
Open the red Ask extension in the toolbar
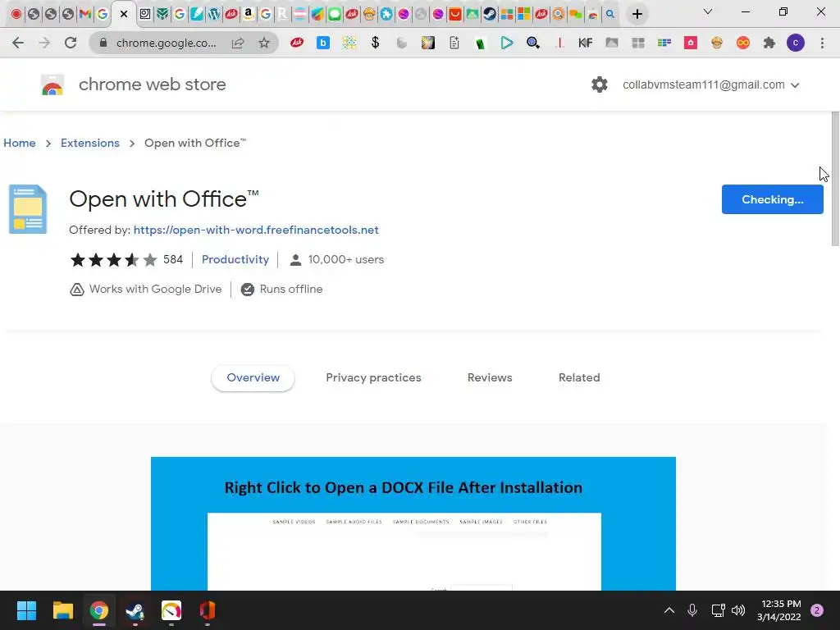coord(297,43)
